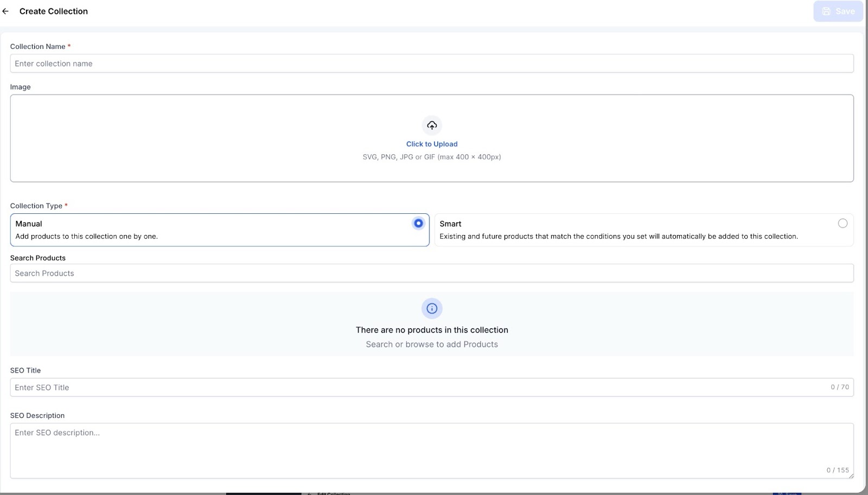Select the Smart radio button
This screenshot has width=868, height=495.
(x=843, y=224)
